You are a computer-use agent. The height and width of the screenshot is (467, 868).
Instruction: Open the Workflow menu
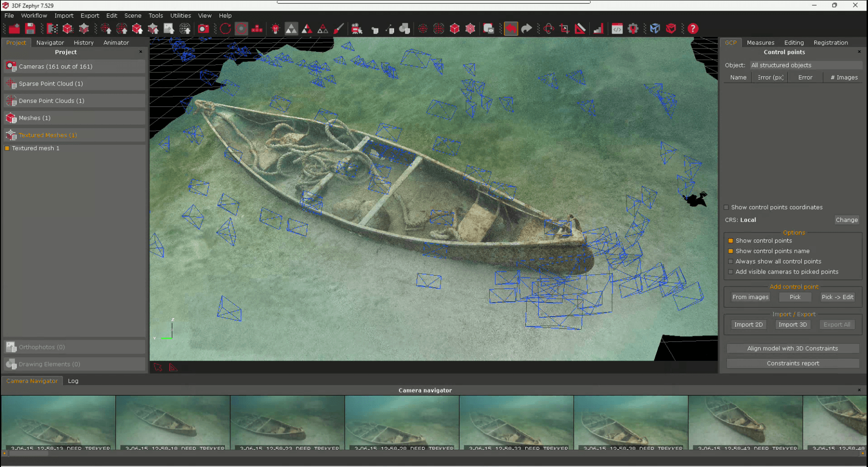34,15
